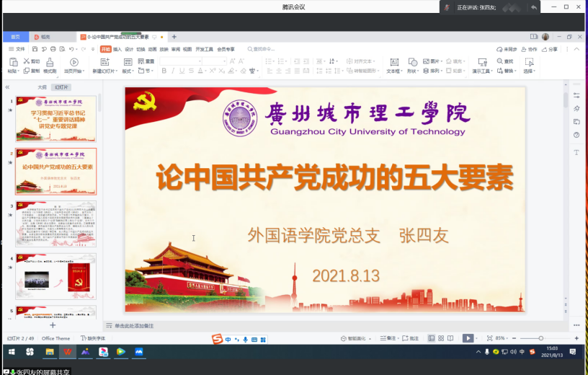The width and height of the screenshot is (588, 375).
Task: Switch the side panel to 大纲 outline view
Action: (42, 87)
